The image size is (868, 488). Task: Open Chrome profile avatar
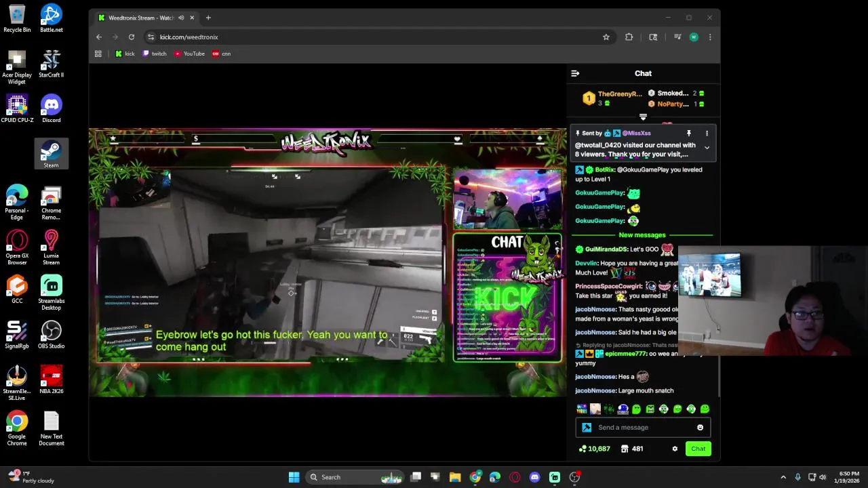[x=694, y=37]
